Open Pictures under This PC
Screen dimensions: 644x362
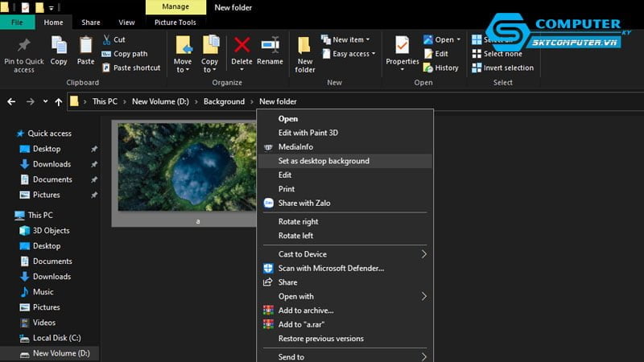39,307
